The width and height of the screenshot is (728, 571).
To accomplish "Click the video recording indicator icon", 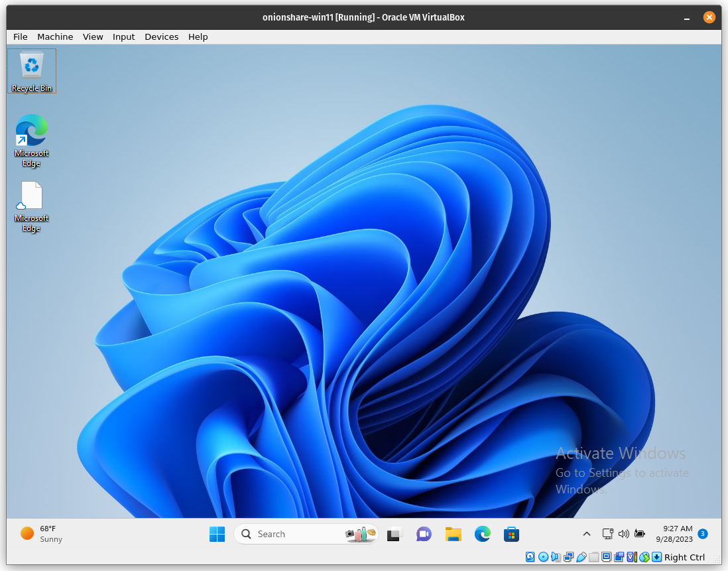I will coord(619,557).
